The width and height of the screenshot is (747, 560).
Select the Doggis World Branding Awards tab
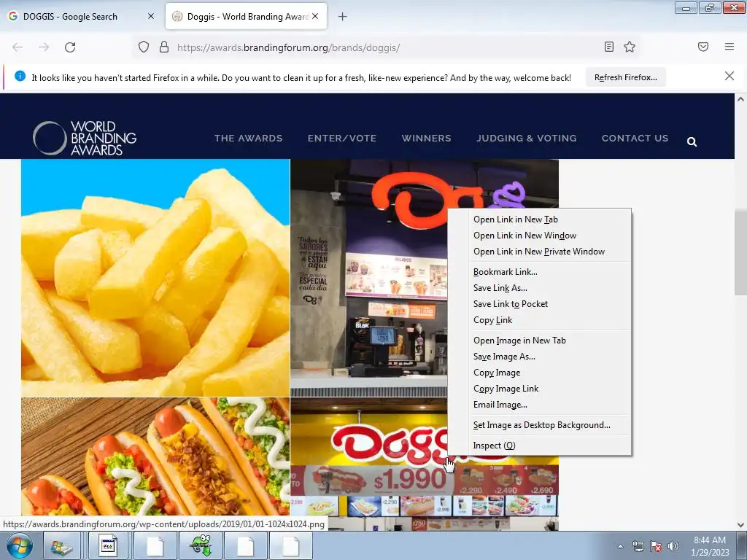pos(246,16)
